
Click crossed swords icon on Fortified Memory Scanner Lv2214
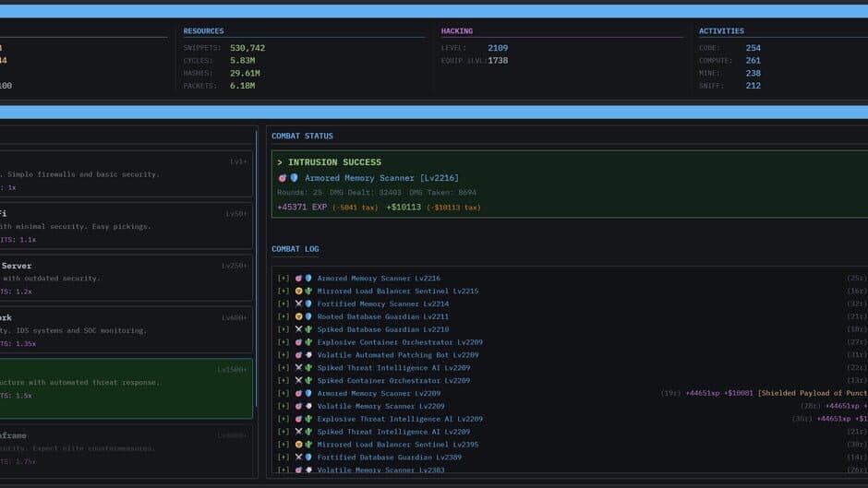coord(298,304)
